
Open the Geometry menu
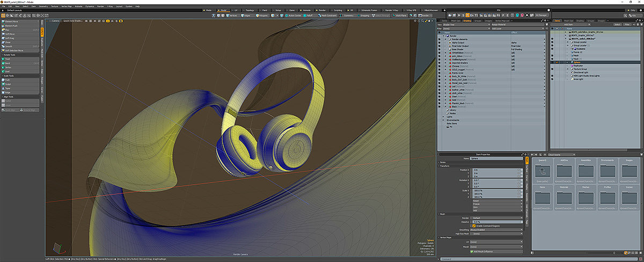pos(43,6)
